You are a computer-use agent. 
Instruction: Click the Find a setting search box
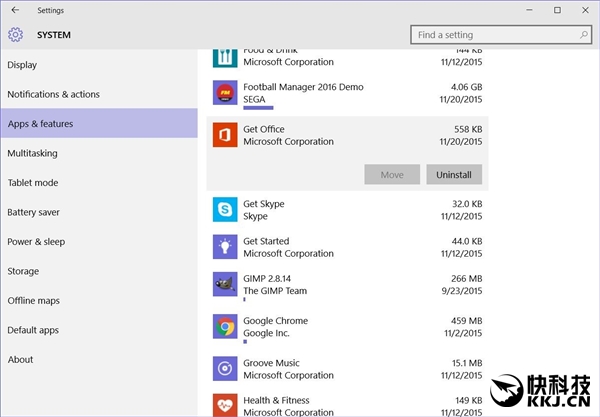coord(501,35)
